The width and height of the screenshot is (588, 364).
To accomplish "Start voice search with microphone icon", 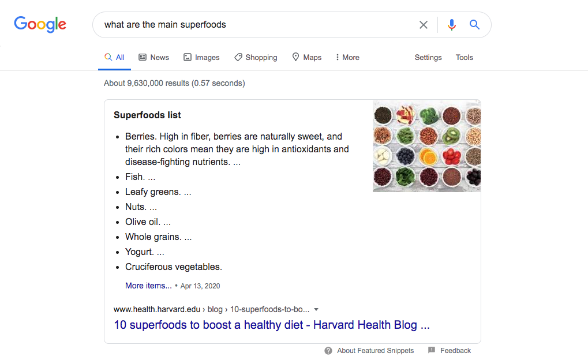I will pos(452,25).
